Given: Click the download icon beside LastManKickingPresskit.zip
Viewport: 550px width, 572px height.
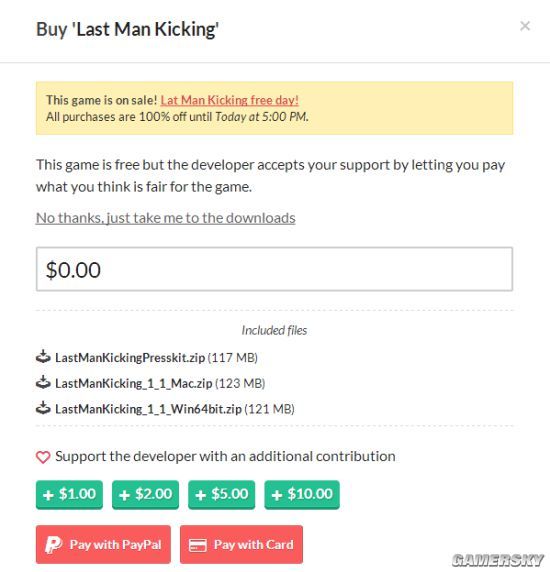Looking at the screenshot, I should tap(43, 357).
